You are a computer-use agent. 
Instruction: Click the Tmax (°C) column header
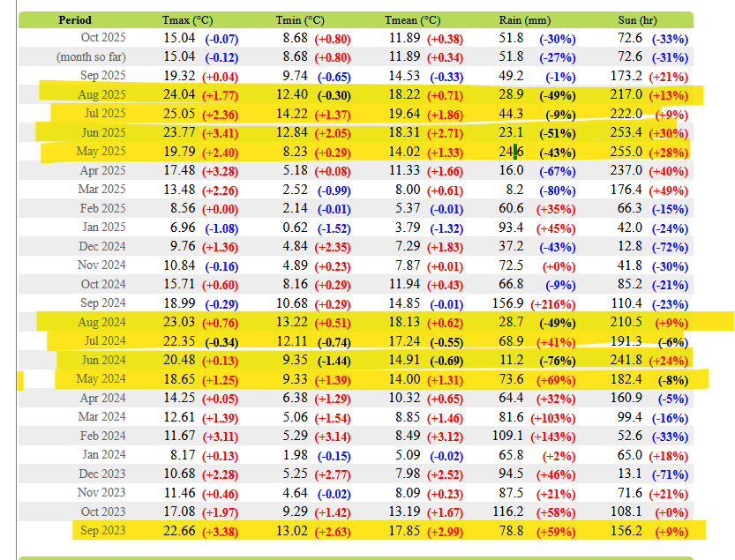(187, 19)
